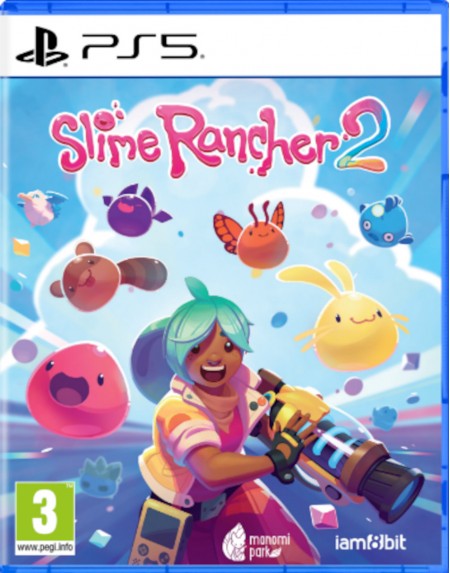Click the www.pegi.info link text

click(x=45, y=549)
